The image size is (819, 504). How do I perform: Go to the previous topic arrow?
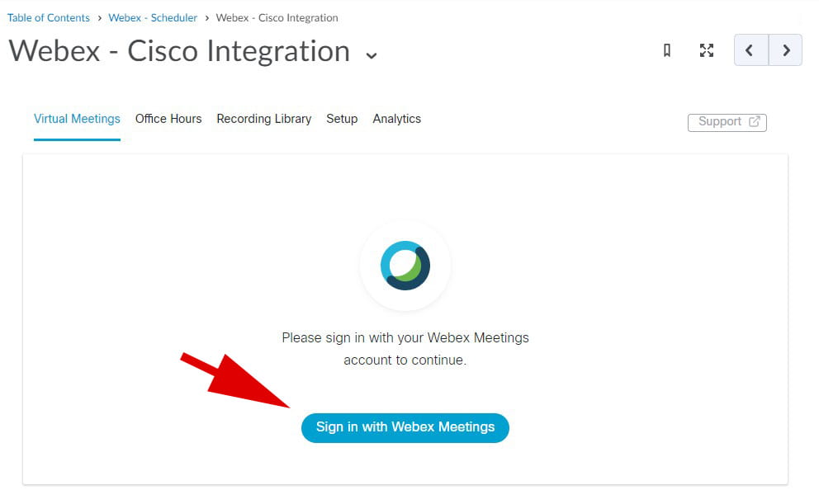click(x=750, y=50)
